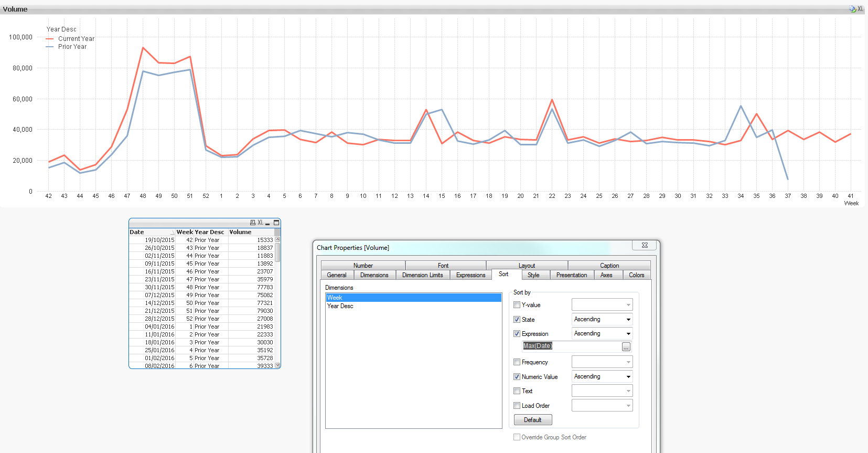Viewport: 868px width, 453px height.
Task: Open the State Ascending dropdown
Action: pos(602,319)
